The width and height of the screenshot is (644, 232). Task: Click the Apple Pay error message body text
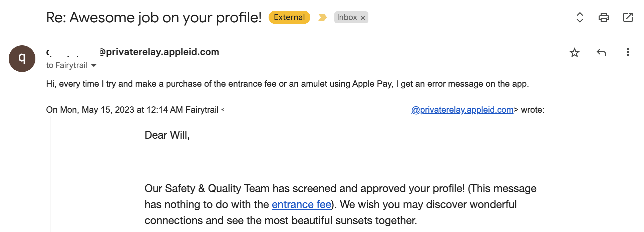287,84
